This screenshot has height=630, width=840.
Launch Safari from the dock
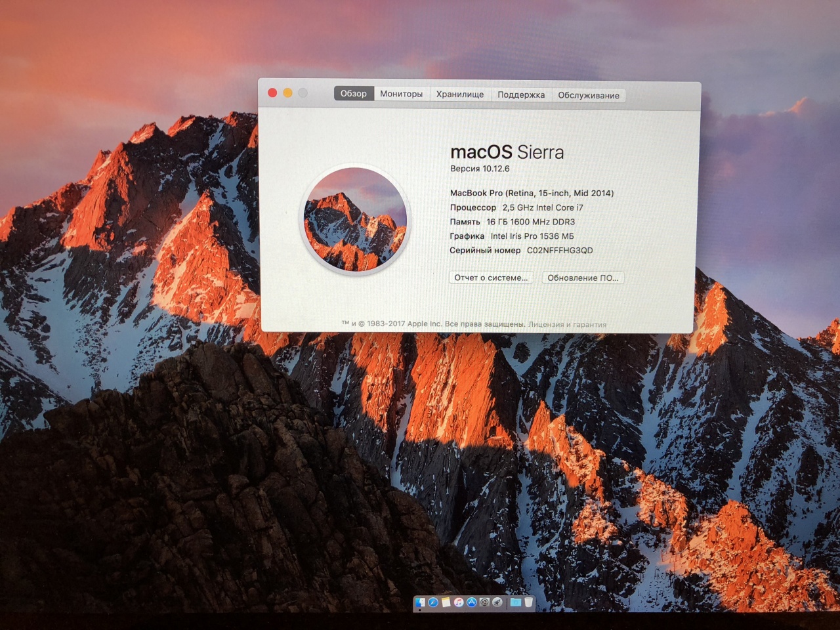point(433,602)
